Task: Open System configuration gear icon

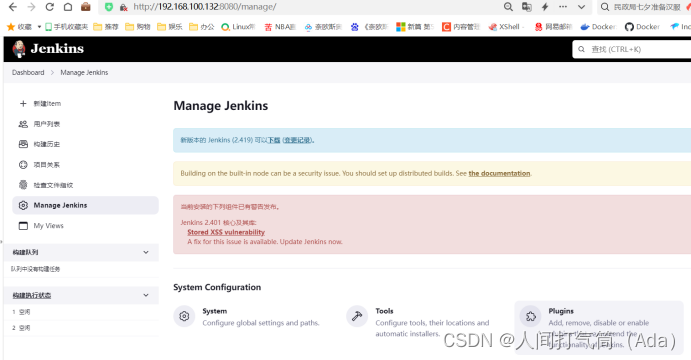Action: tap(184, 316)
